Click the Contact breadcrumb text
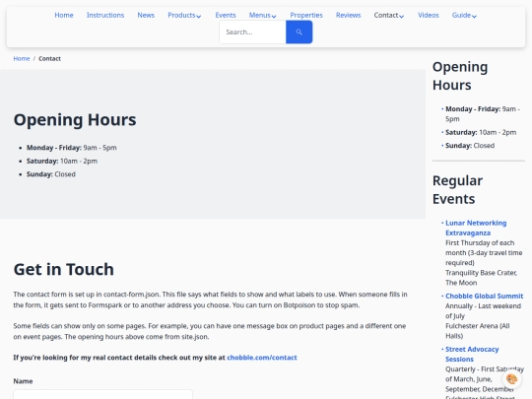Viewport: 532px width, 399px height. tap(49, 59)
